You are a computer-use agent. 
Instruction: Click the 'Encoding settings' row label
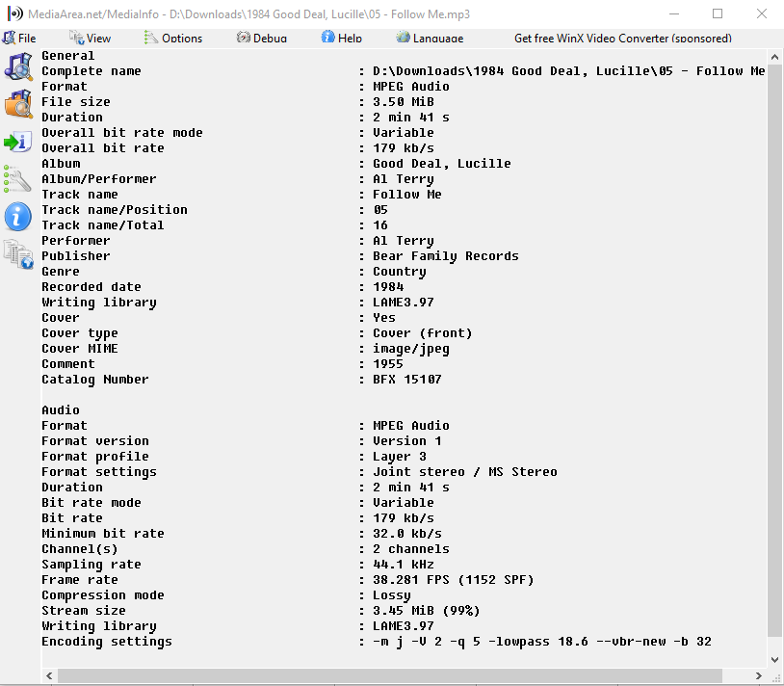click(107, 642)
